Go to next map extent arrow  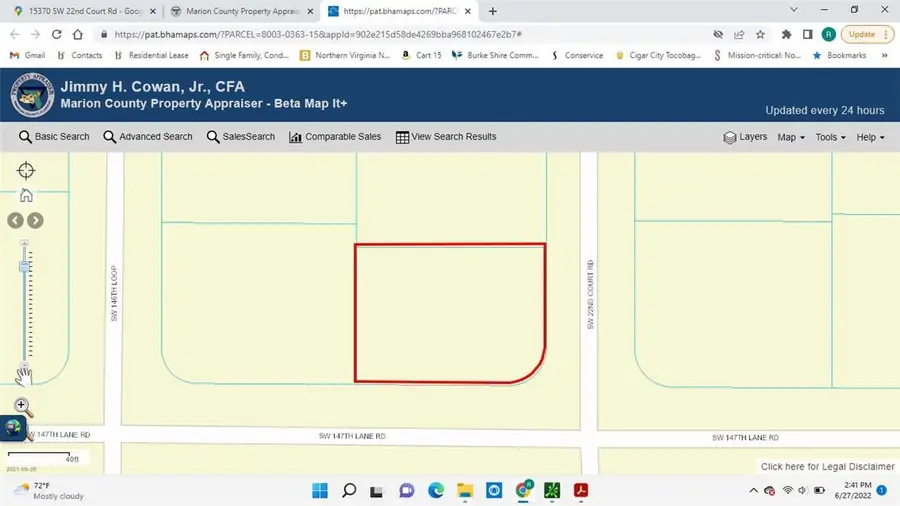tap(35, 220)
